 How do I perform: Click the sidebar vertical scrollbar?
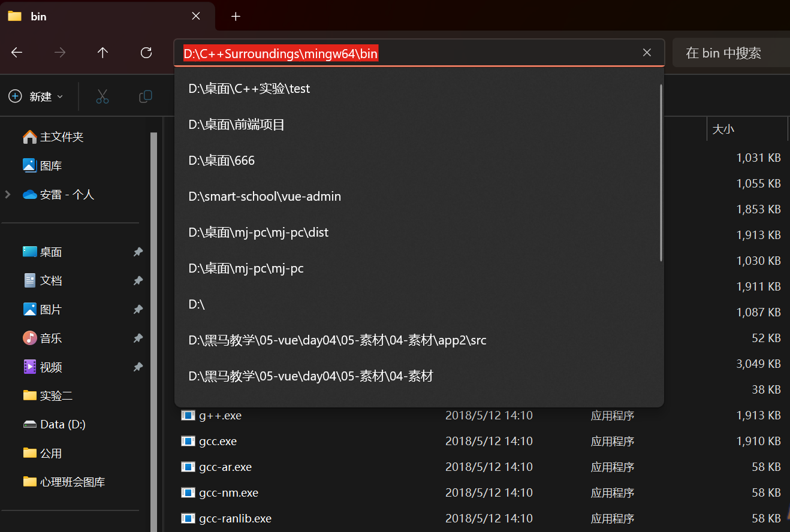[153, 332]
